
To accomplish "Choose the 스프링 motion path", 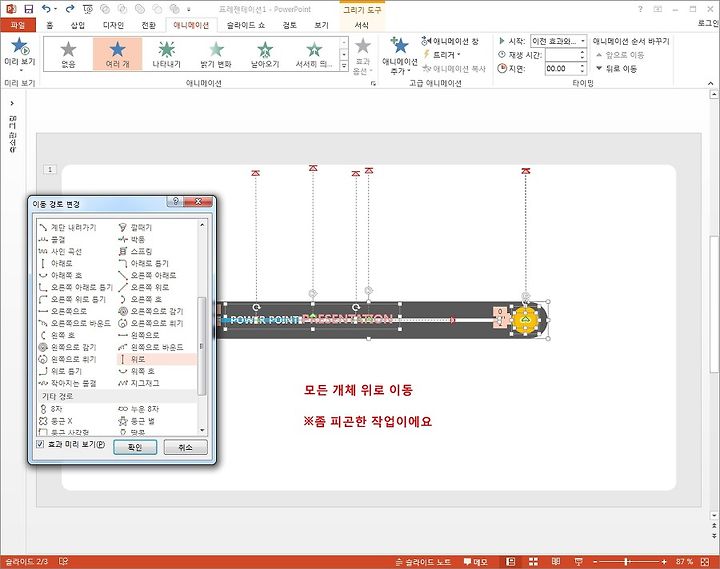I will (135, 251).
